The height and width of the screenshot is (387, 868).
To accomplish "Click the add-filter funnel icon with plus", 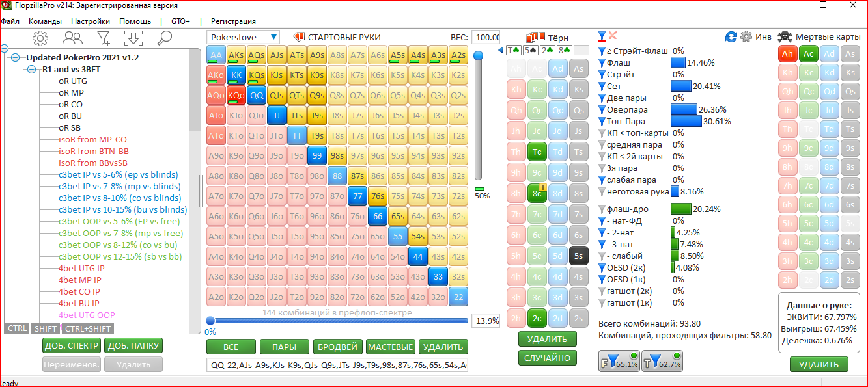I will (x=104, y=38).
